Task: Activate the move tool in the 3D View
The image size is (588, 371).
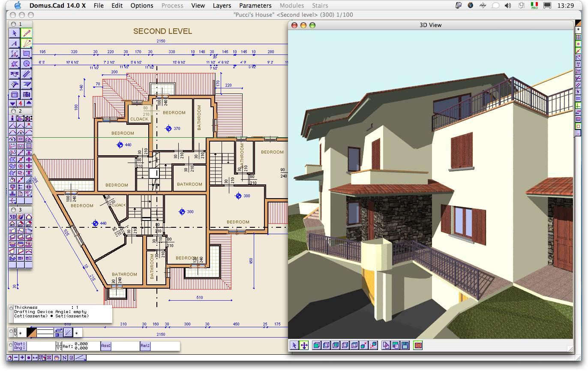Action: coord(304,346)
